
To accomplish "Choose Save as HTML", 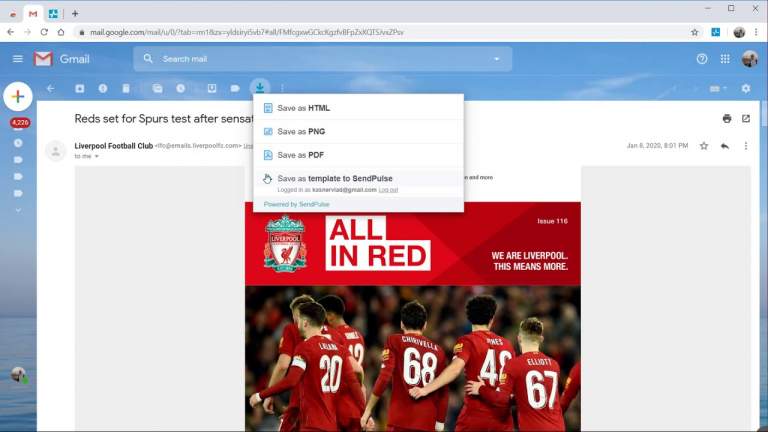I will [359, 108].
